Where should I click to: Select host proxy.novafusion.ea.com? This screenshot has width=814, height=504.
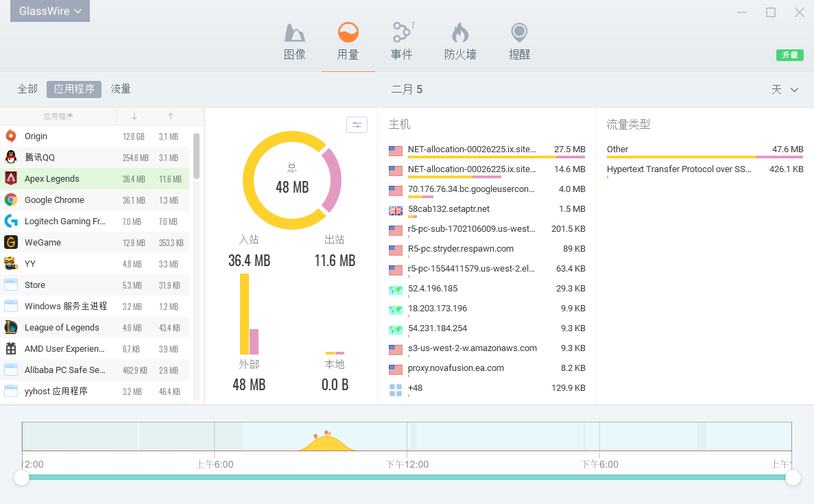click(486, 368)
